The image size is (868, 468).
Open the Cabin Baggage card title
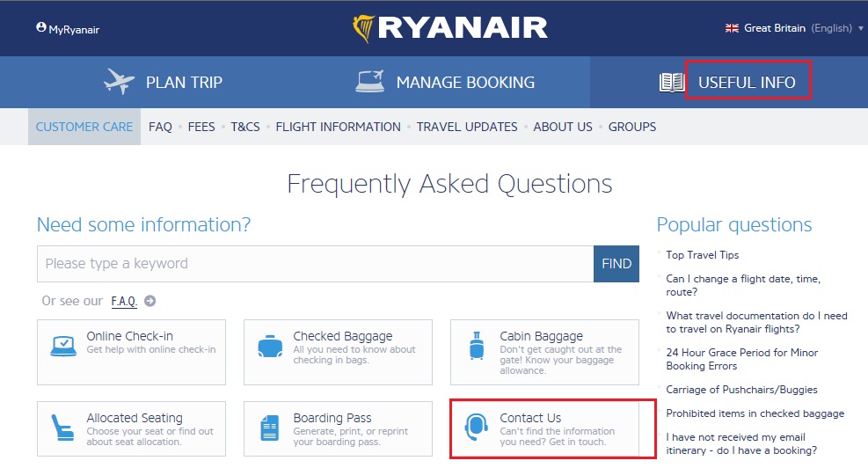tap(542, 336)
